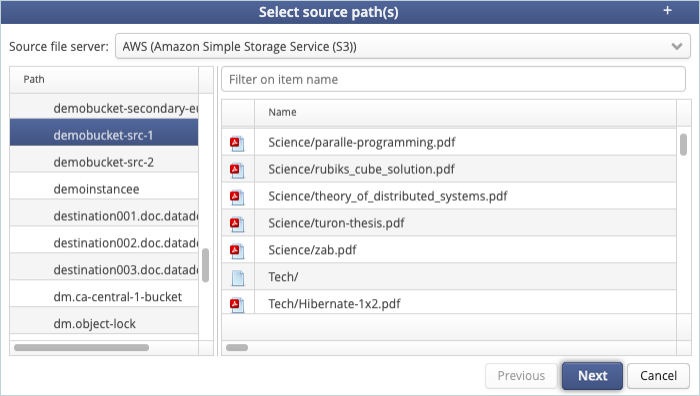Screen dimensions: 700x396
Task: Click the Filter on item name field
Action: (453, 79)
